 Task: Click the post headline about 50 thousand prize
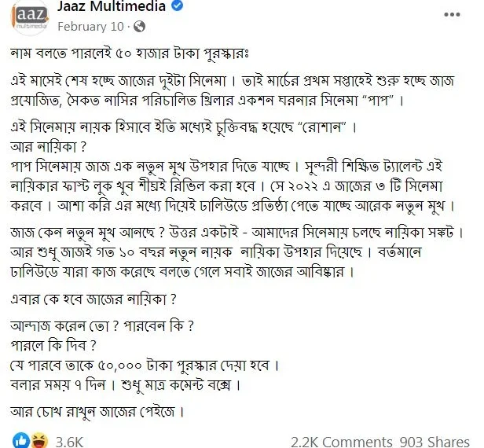click(130, 53)
